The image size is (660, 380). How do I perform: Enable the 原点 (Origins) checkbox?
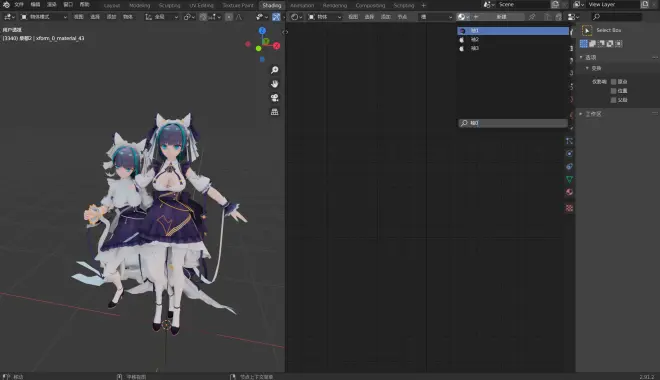pos(613,82)
